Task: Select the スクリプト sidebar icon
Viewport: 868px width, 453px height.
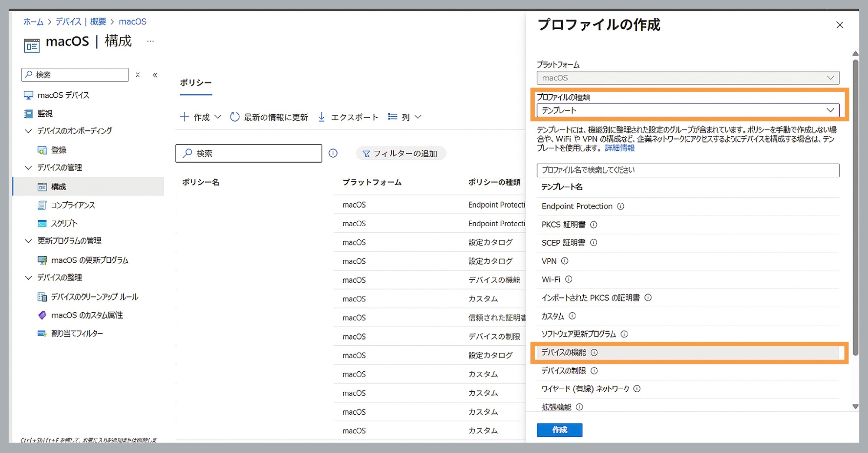Action: coord(42,223)
